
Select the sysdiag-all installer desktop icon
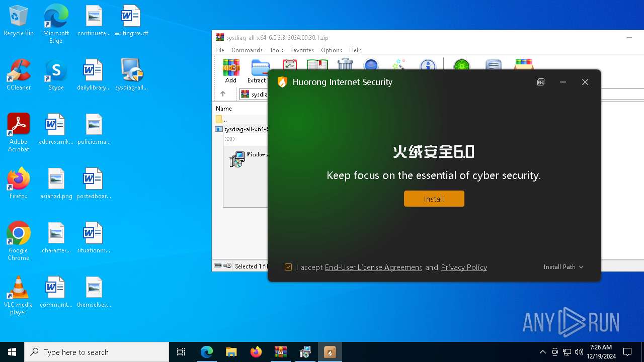(x=131, y=74)
